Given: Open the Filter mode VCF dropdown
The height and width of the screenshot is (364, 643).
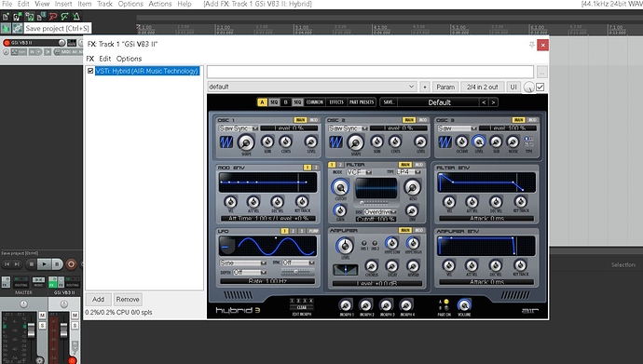Looking at the screenshot, I should coord(359,172).
